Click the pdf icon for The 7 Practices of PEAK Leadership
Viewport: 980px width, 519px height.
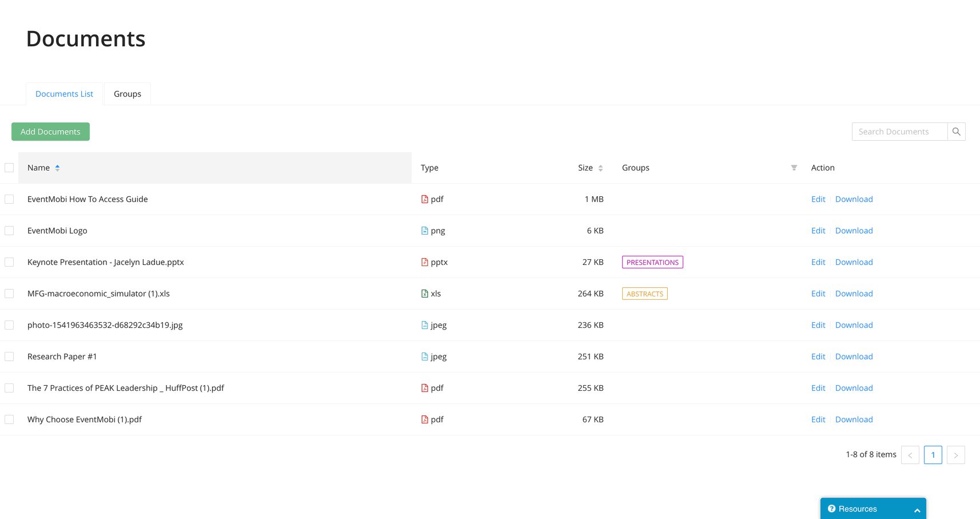click(x=424, y=388)
